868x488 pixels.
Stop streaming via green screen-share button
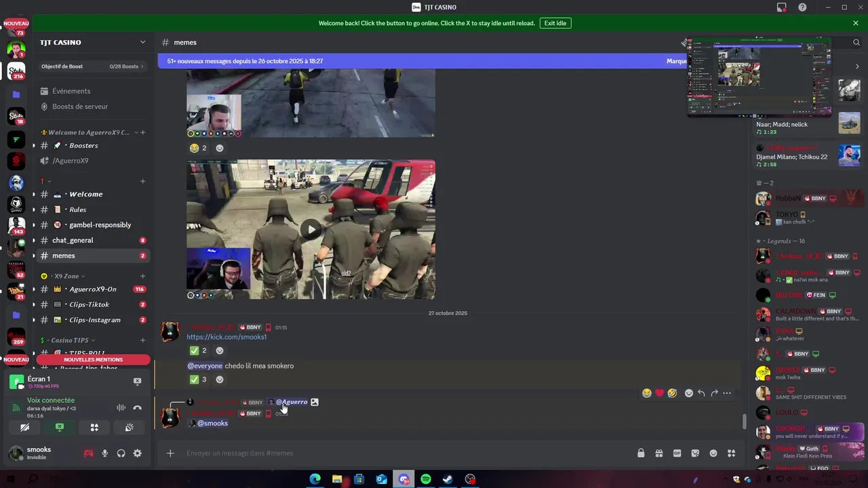tap(60, 428)
